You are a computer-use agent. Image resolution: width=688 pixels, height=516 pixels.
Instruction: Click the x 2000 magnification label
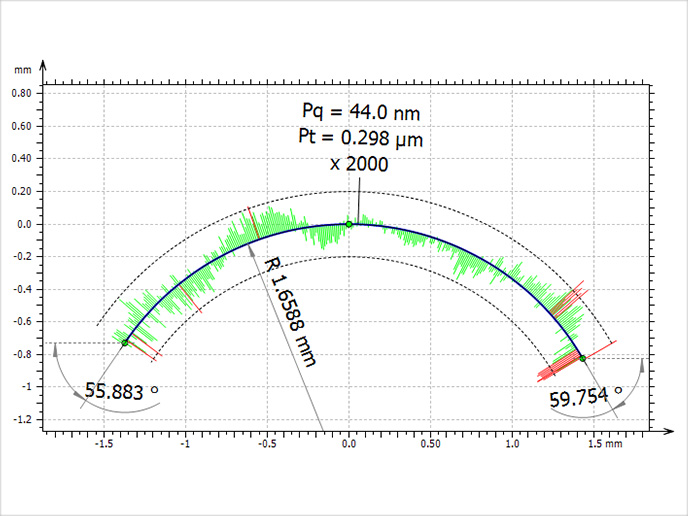[359, 165]
